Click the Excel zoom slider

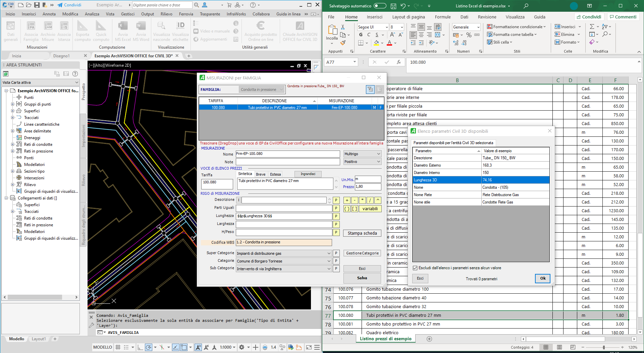[603, 347]
